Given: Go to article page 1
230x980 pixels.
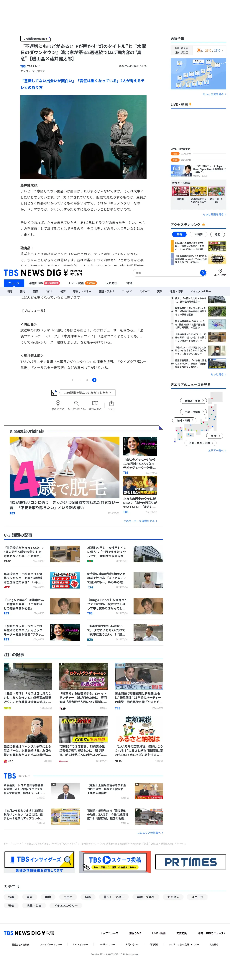Looking at the screenshot, I should click(x=72, y=380).
